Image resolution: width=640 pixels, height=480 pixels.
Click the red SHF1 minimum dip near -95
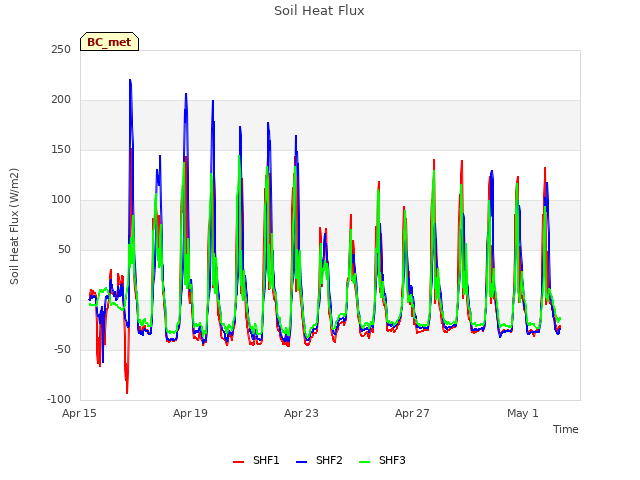[127, 393]
